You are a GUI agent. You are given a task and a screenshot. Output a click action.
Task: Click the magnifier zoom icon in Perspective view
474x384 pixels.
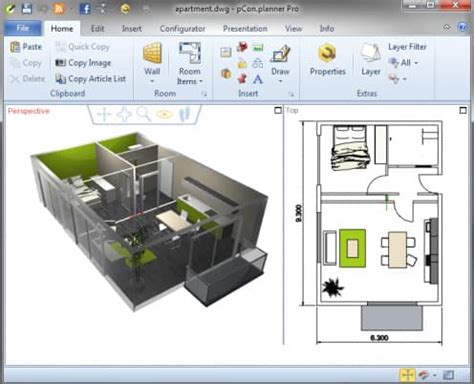pyautogui.click(x=144, y=114)
